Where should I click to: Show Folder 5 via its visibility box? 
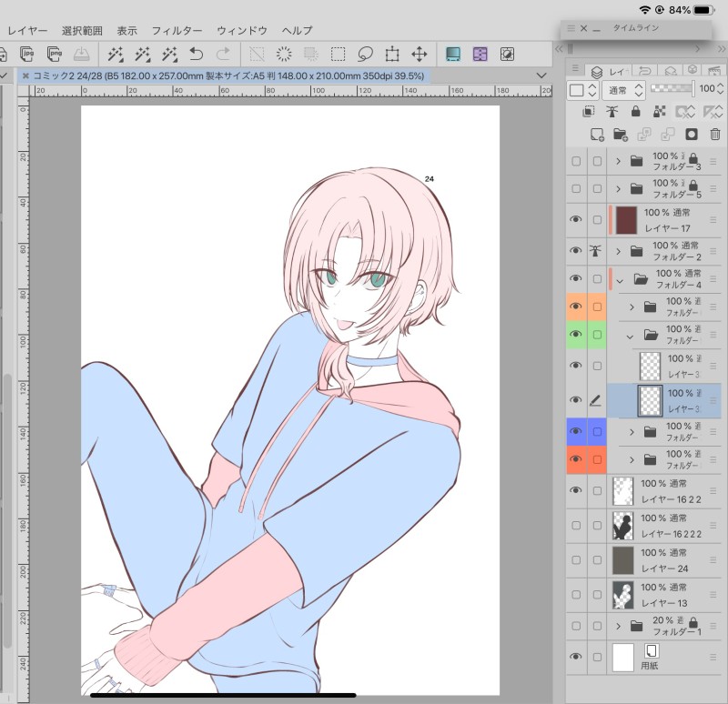(576, 189)
